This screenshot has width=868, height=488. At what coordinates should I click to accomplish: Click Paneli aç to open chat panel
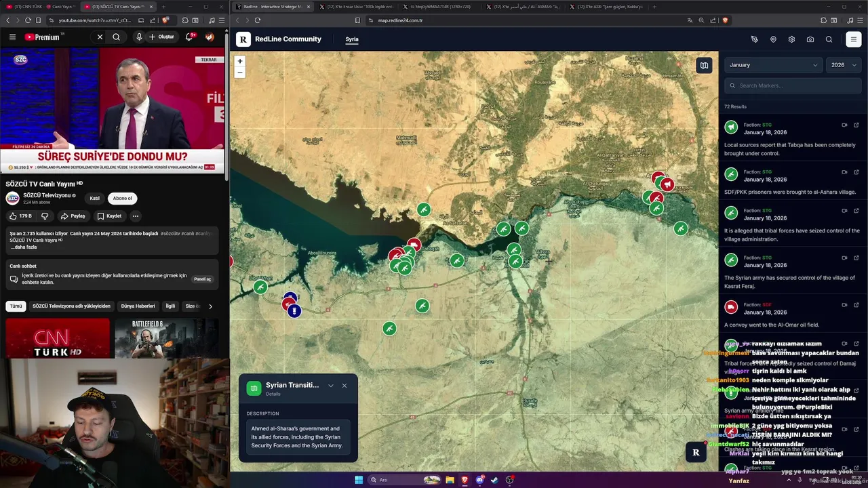202,279
